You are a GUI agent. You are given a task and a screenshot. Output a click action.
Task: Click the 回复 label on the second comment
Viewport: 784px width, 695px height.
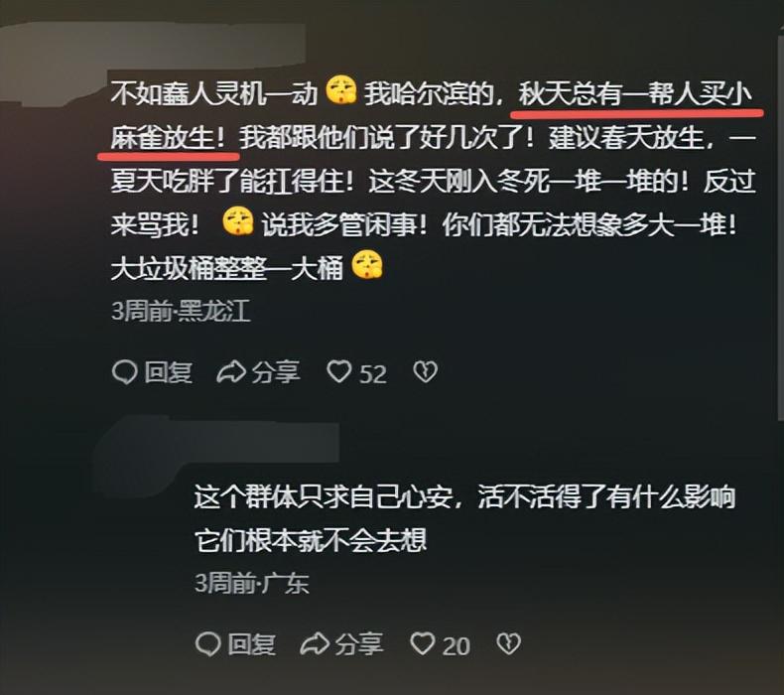(x=251, y=644)
